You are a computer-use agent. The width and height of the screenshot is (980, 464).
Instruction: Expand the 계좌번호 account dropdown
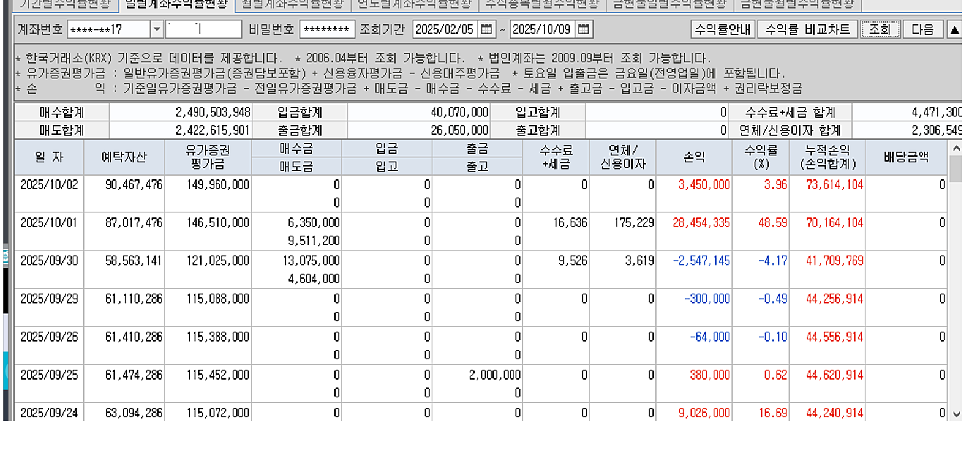click(x=157, y=29)
